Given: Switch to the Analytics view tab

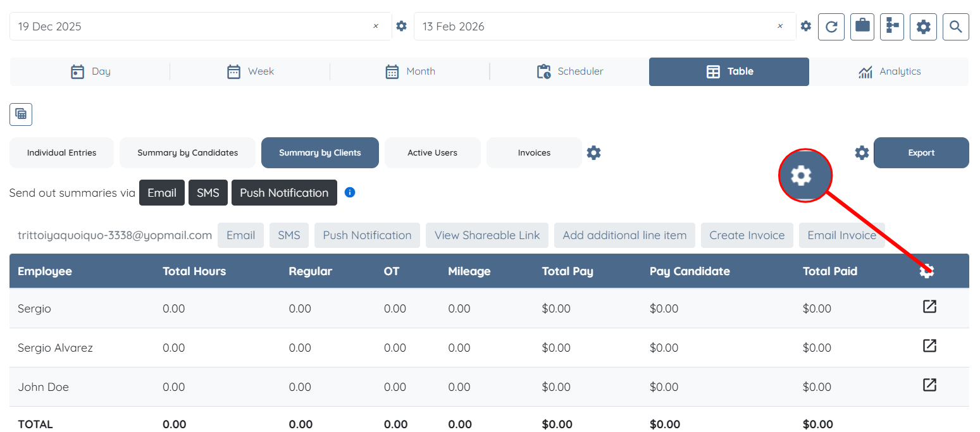Looking at the screenshot, I should point(889,71).
